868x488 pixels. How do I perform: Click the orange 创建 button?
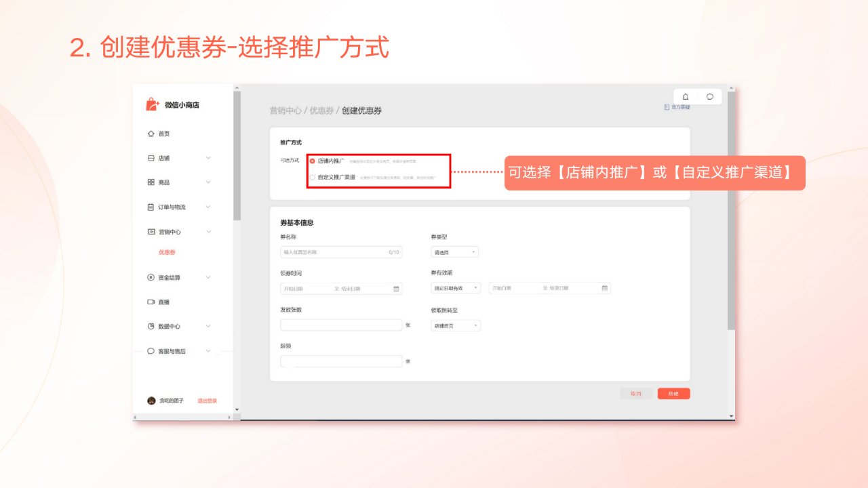(x=673, y=393)
